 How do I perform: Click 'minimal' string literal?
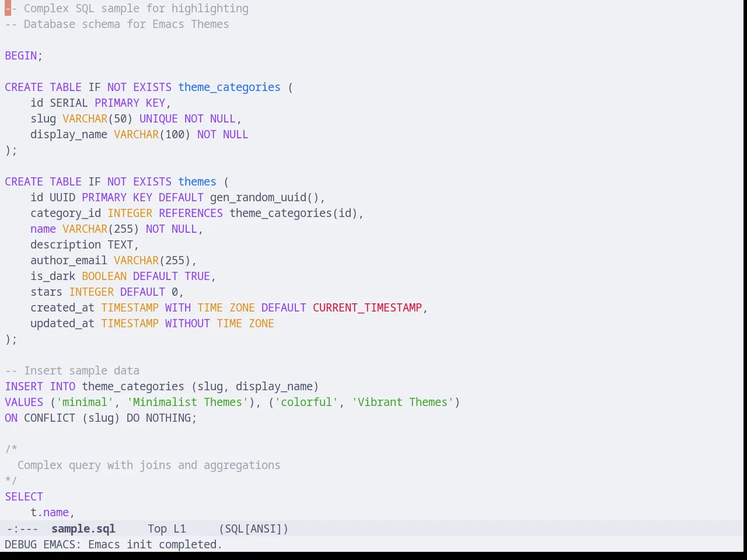point(85,402)
